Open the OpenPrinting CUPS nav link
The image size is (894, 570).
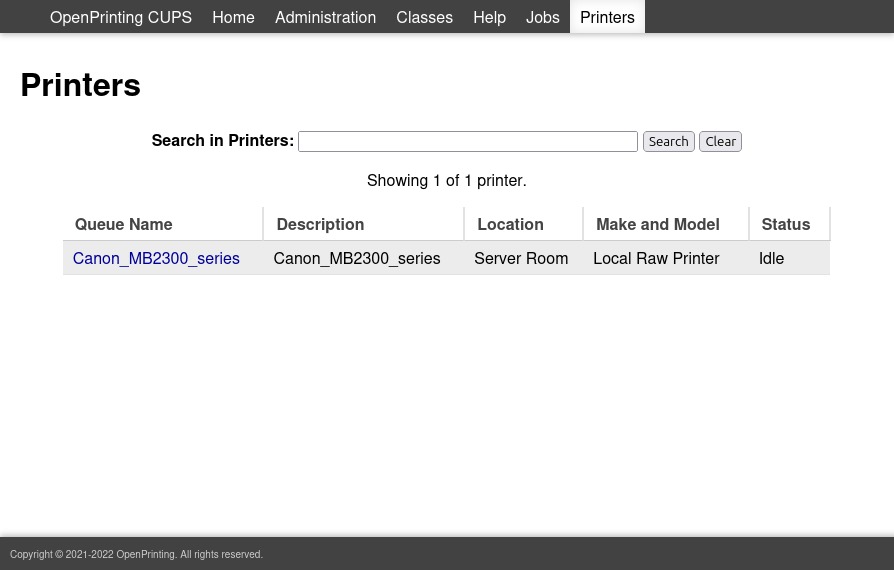tap(120, 17)
